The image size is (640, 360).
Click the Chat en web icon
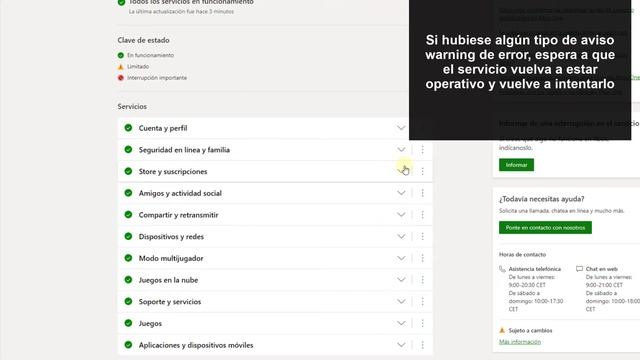(579, 269)
